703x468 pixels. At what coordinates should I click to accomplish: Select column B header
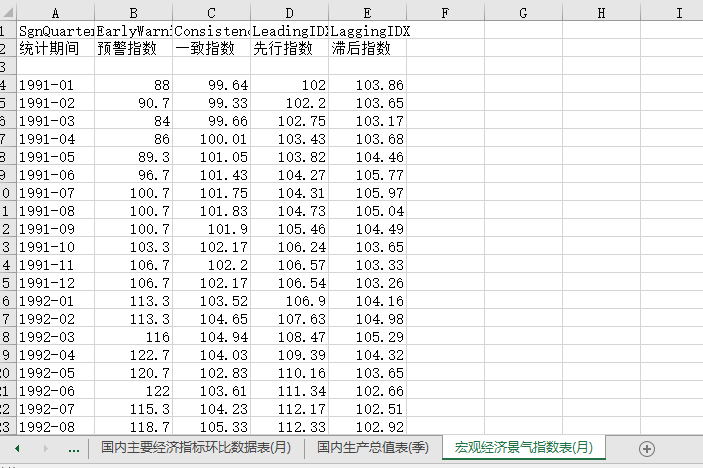(133, 13)
